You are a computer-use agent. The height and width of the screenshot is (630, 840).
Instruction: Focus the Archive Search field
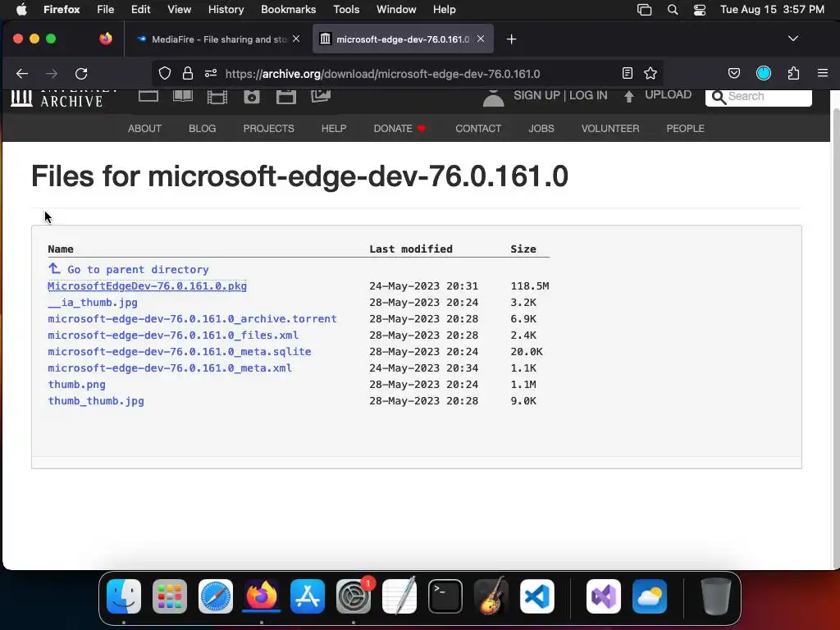coord(759,97)
